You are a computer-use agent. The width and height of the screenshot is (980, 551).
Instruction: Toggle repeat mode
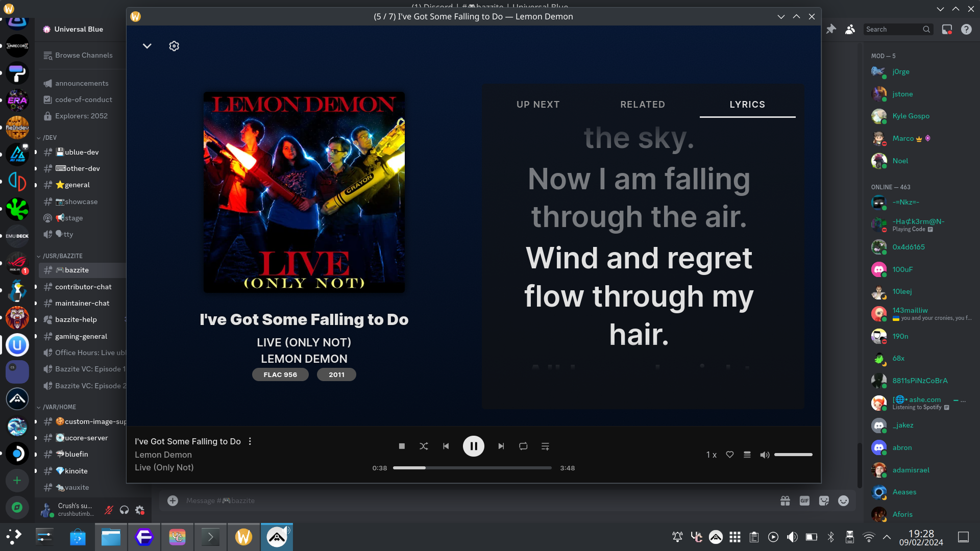[523, 446]
